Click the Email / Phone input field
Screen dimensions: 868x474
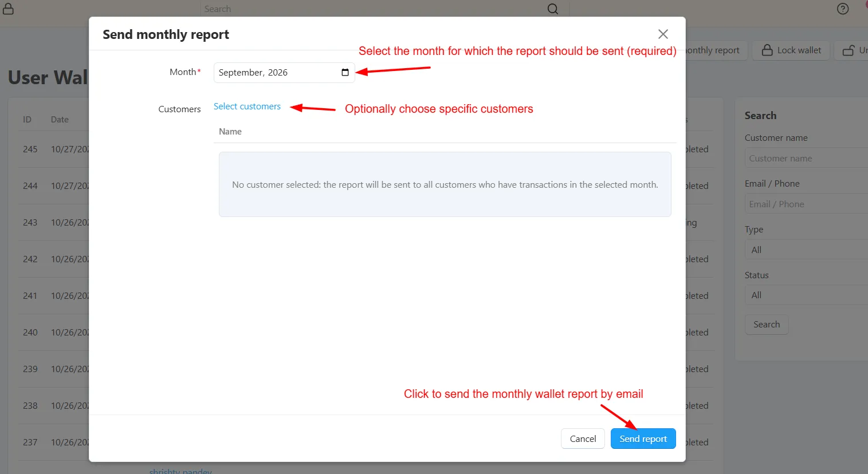point(806,204)
